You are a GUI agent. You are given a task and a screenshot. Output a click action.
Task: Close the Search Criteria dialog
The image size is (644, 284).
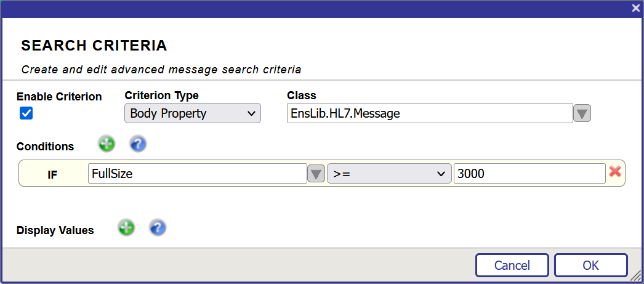(x=636, y=9)
